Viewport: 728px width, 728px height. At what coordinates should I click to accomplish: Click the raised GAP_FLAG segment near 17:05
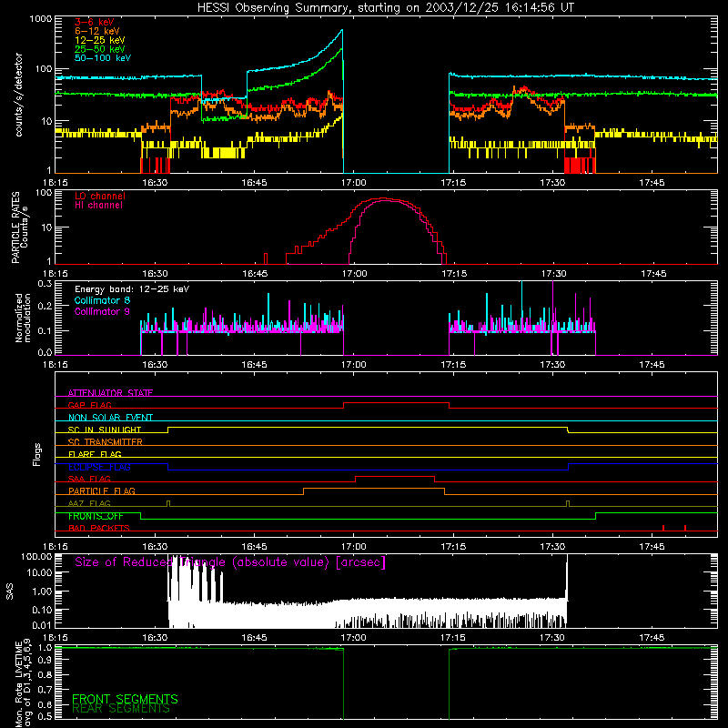tap(396, 403)
